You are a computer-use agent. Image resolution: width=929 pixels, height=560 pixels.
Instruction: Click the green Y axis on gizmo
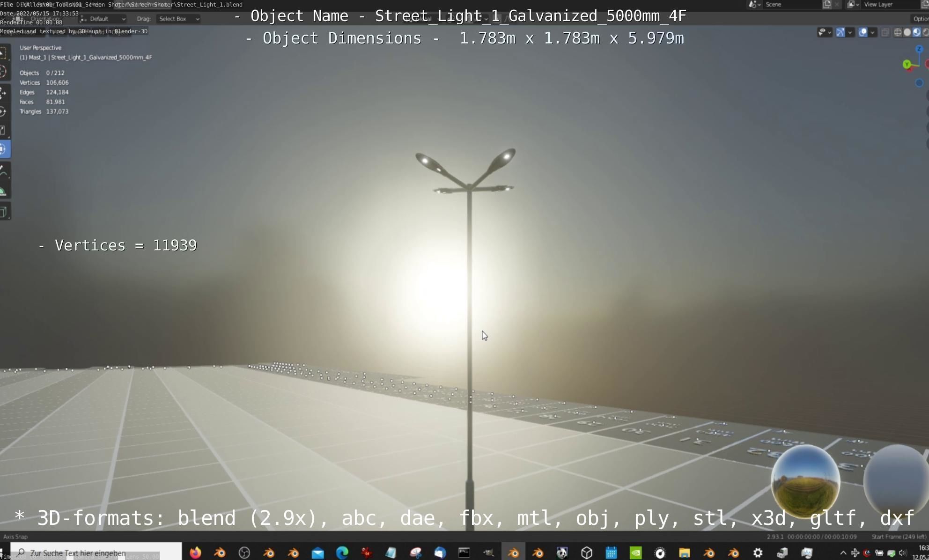pos(907,64)
